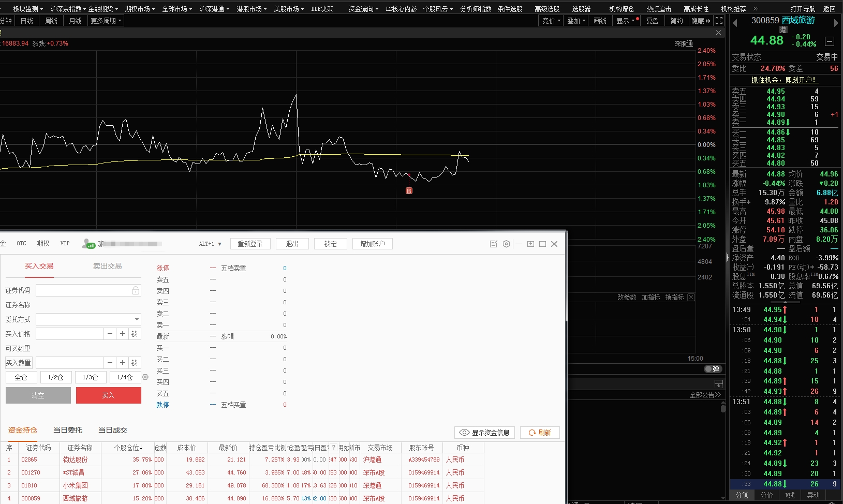The height and width of the screenshot is (504, 843).
Task: Switch to the 当日成交 tab
Action: tap(113, 430)
